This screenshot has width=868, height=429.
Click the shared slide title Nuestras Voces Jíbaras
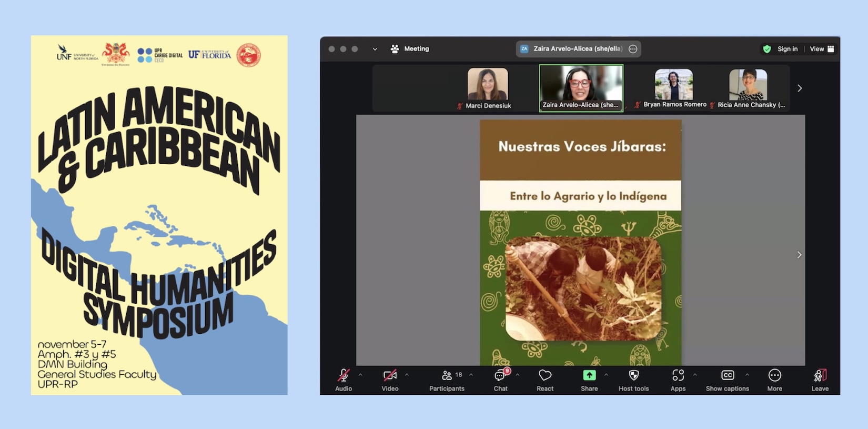click(582, 146)
